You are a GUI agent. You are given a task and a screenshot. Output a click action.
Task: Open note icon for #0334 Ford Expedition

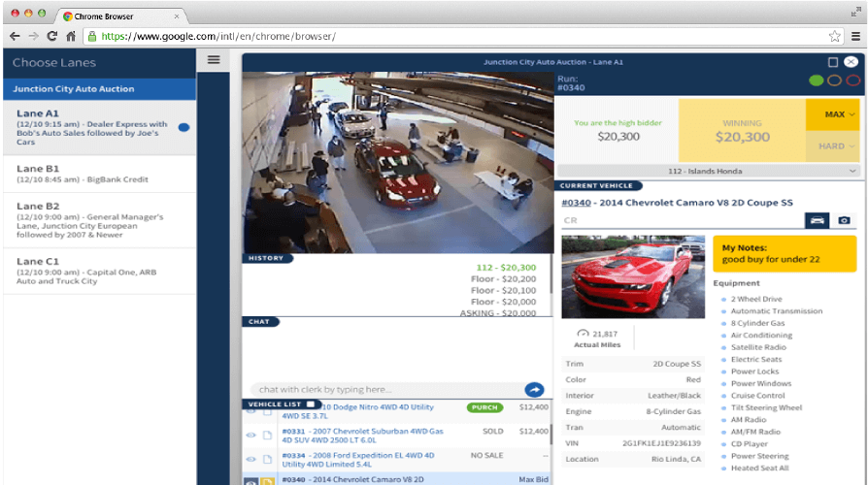(x=267, y=460)
